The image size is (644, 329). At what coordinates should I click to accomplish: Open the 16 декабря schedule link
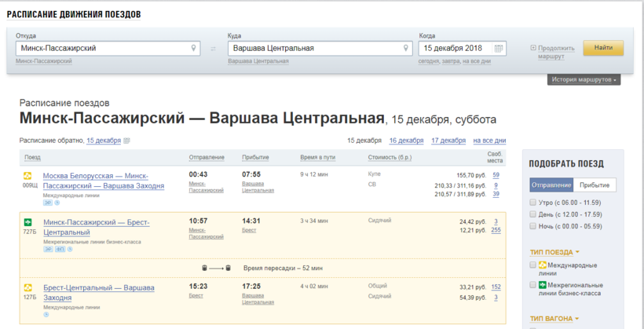tap(406, 141)
